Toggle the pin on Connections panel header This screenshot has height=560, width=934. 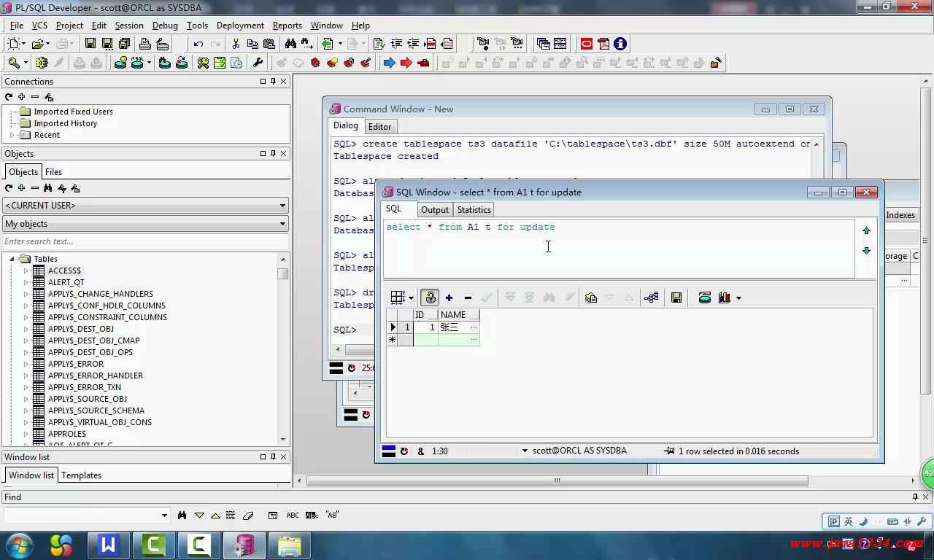point(274,82)
